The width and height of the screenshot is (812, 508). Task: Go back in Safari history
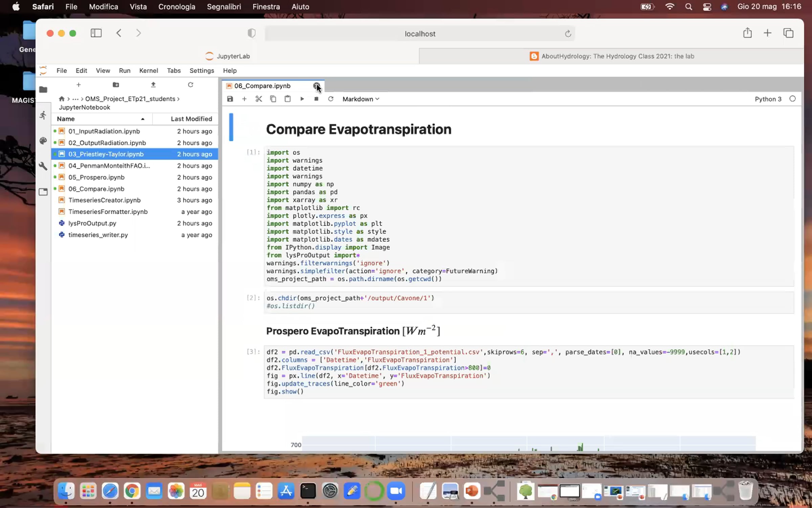coord(119,33)
